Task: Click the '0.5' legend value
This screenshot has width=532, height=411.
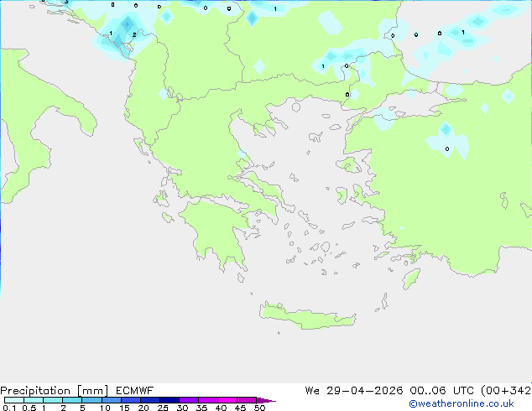Action: click(x=29, y=408)
